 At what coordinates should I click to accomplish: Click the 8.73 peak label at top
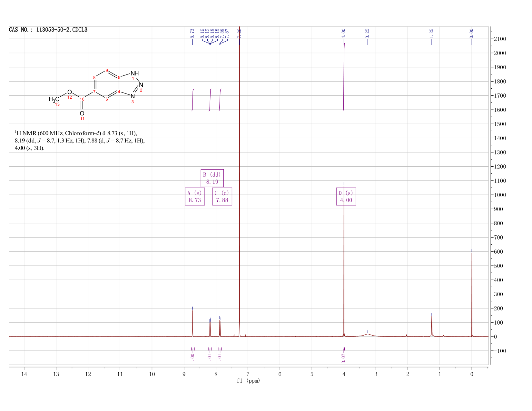point(192,34)
